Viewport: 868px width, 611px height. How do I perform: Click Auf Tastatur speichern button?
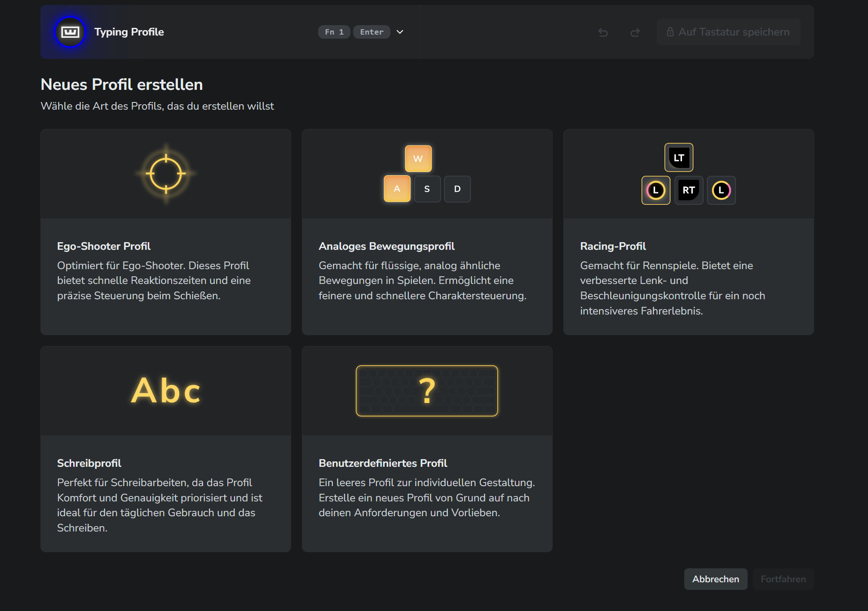pyautogui.click(x=728, y=32)
